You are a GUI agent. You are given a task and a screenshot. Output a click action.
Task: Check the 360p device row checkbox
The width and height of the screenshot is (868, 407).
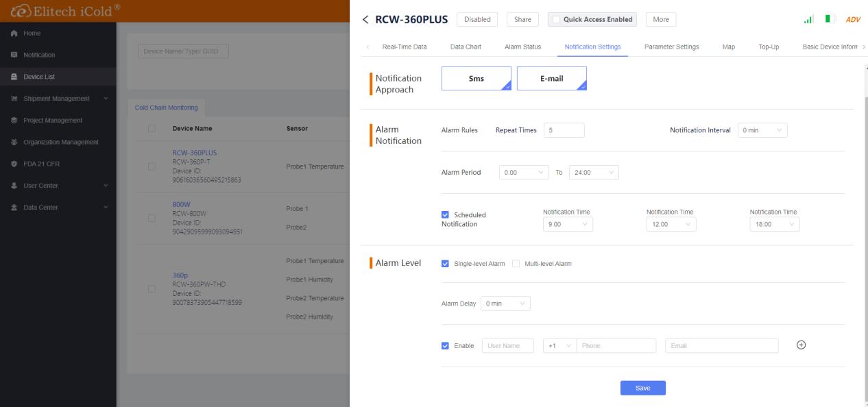tap(152, 288)
